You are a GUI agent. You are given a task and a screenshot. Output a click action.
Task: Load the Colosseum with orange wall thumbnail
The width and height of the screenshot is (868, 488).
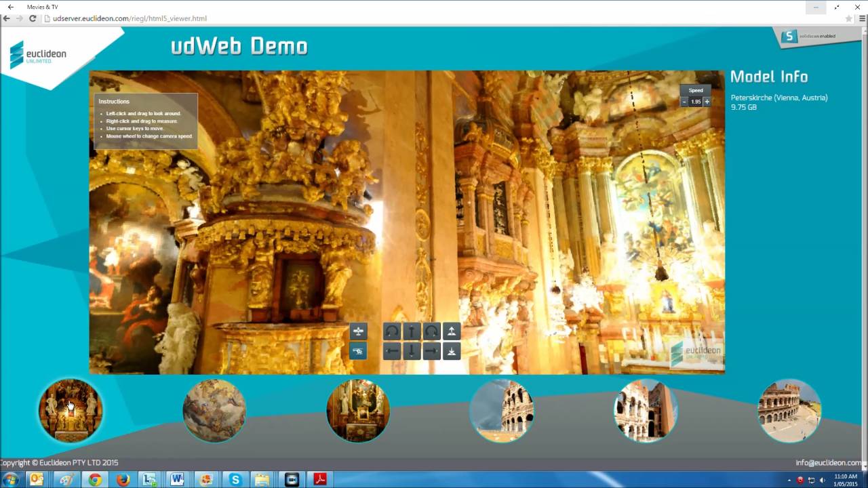click(x=646, y=411)
